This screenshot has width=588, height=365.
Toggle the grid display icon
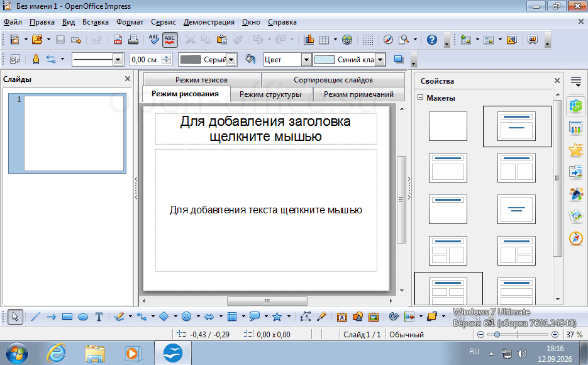[368, 40]
